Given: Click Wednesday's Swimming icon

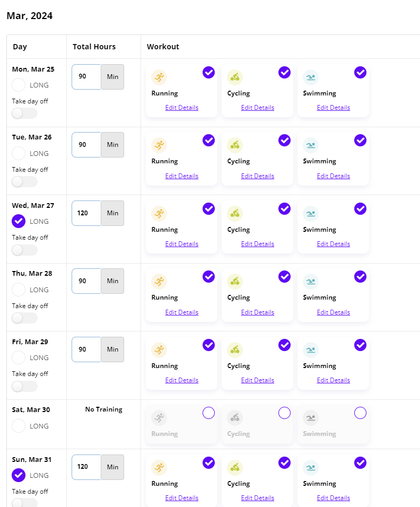Looking at the screenshot, I should (x=311, y=214).
